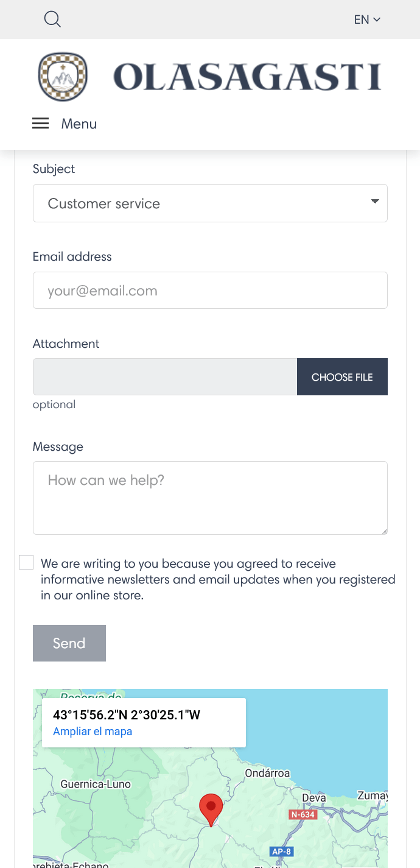Click the AP-8 highway badge
420x868 pixels.
[x=281, y=852]
